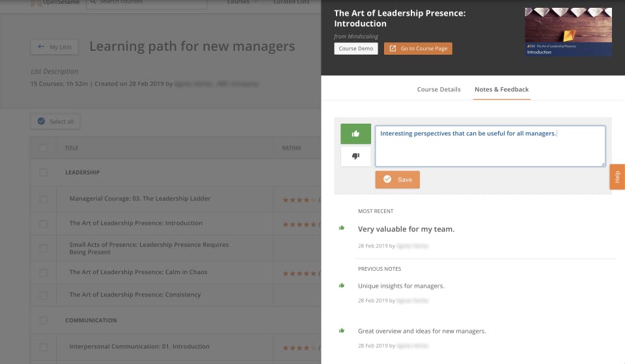Viewport: 625px width, 364px height.
Task: Open the Courses dropdown in navigation
Action: coord(242,2)
